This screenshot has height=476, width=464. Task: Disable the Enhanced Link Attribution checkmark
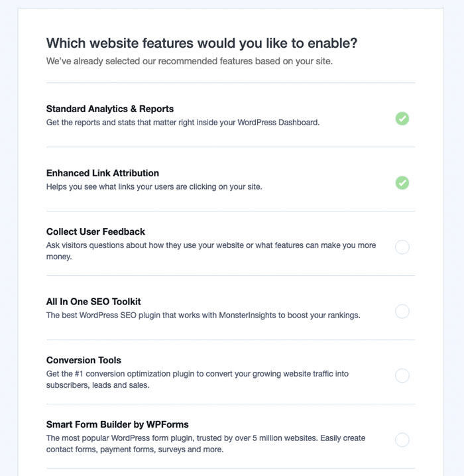[402, 183]
